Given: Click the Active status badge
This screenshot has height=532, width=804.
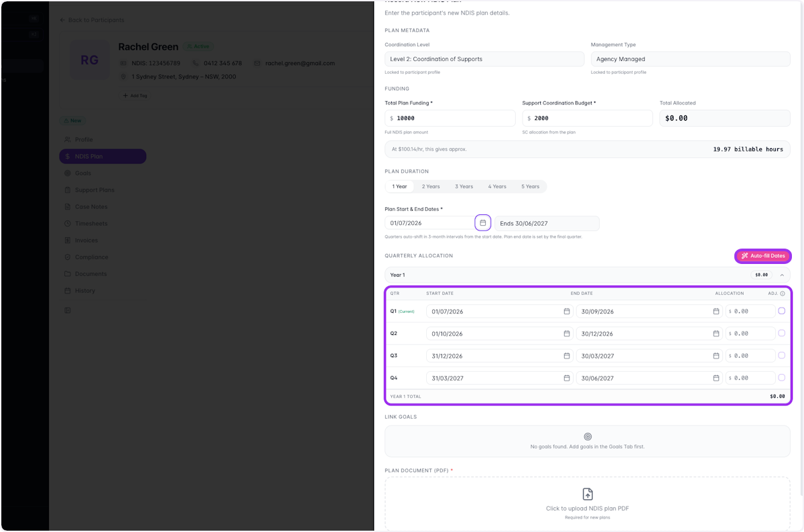Looking at the screenshot, I should (x=198, y=46).
